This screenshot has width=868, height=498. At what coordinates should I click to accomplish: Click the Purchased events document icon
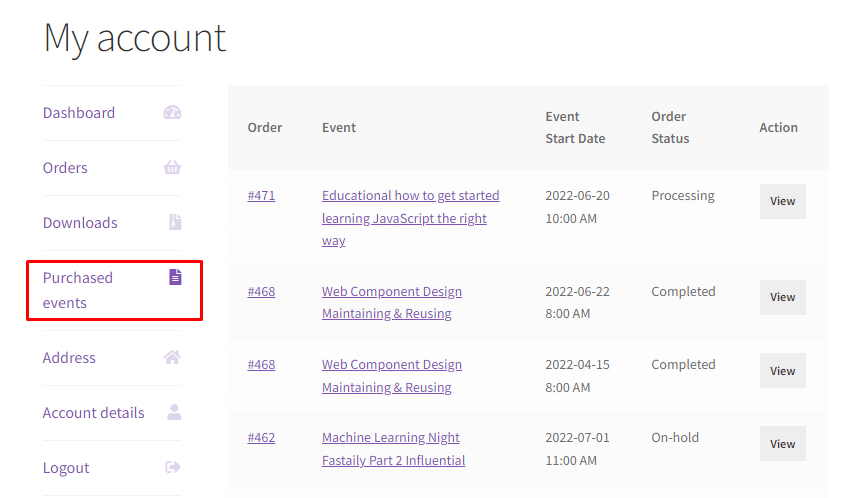click(175, 277)
